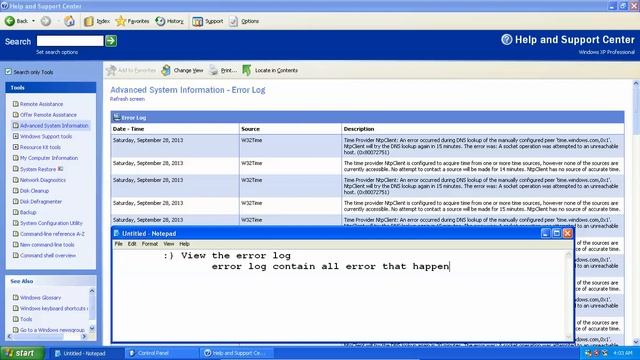This screenshot has width=640, height=360.
Task: Switch to Control Panel taskbar button
Action: (x=161, y=353)
